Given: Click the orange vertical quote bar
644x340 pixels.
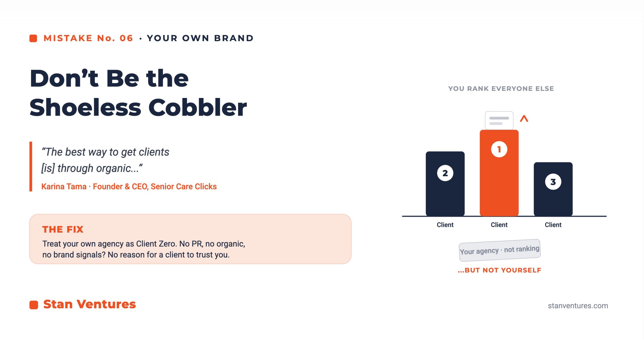Looking at the screenshot, I should coord(31,166).
